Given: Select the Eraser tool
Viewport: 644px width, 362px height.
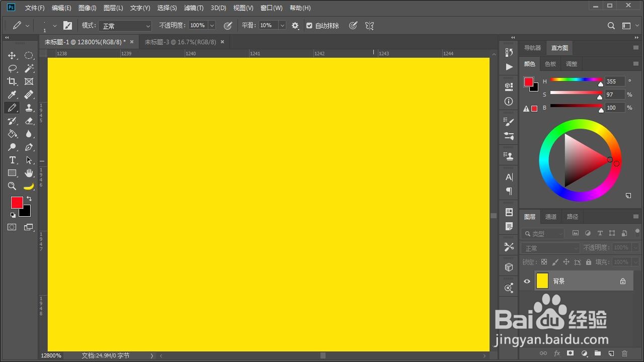Looking at the screenshot, I should [29, 121].
